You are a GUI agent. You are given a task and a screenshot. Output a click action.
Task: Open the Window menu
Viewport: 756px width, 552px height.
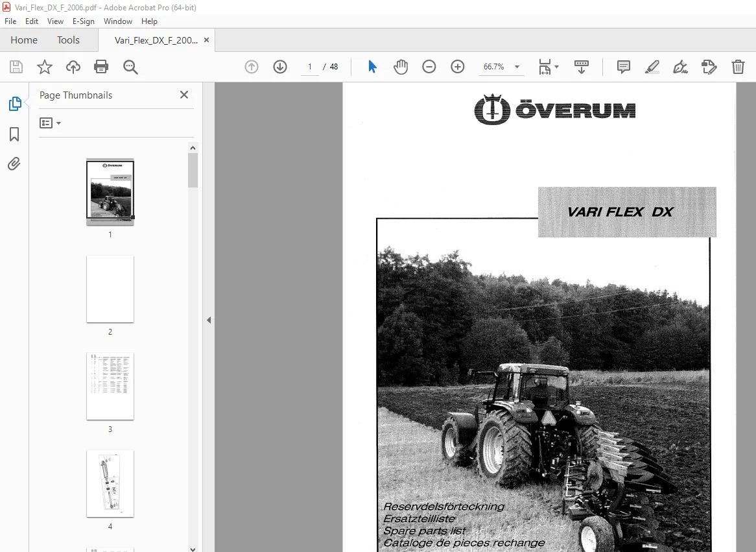(x=117, y=21)
